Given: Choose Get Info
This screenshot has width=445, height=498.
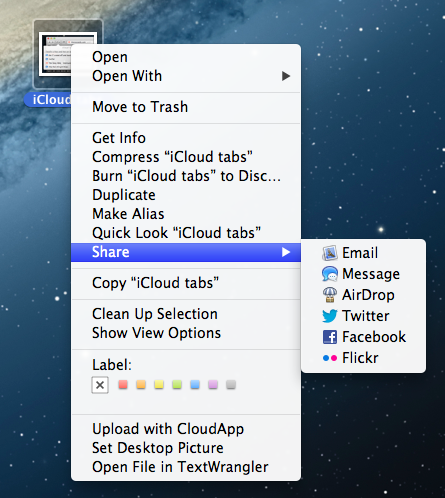Looking at the screenshot, I should [x=186, y=138].
